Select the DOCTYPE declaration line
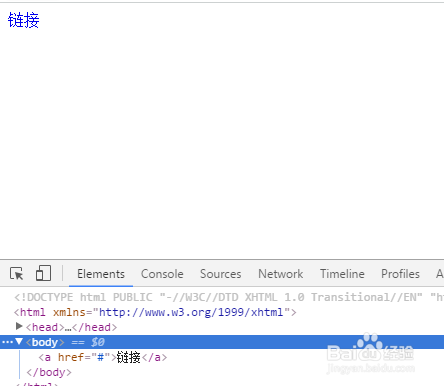Screen dimensions: 444x386 click(229, 297)
